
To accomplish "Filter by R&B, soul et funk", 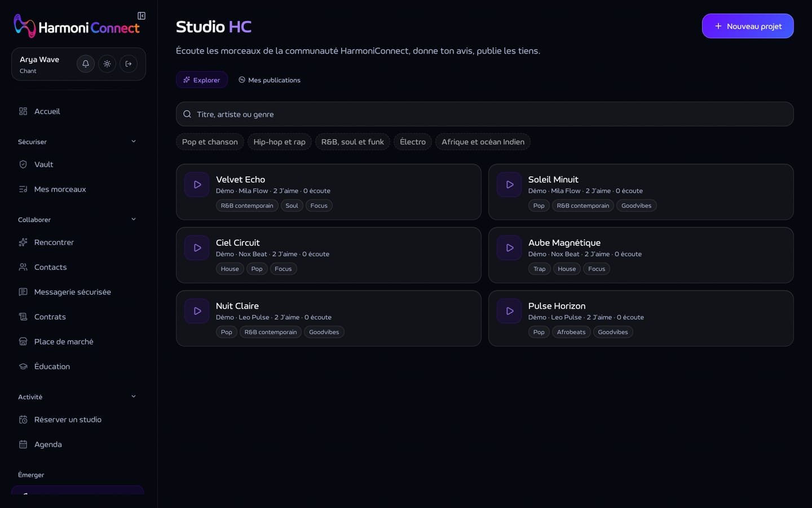I will point(352,142).
